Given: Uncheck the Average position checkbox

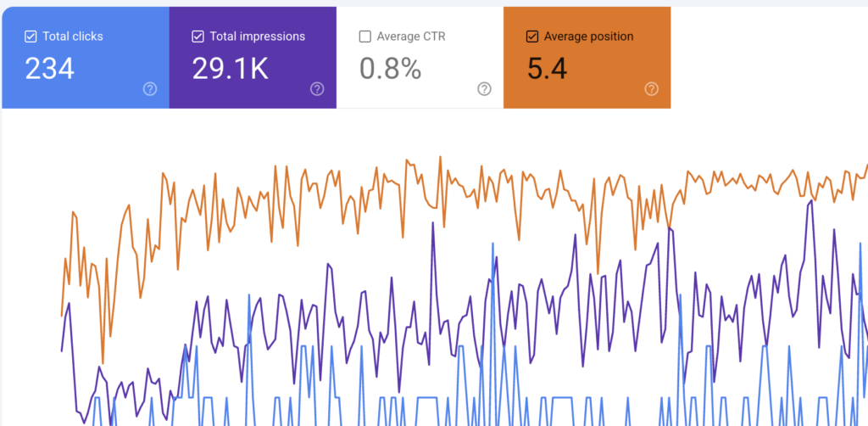Looking at the screenshot, I should tap(532, 37).
